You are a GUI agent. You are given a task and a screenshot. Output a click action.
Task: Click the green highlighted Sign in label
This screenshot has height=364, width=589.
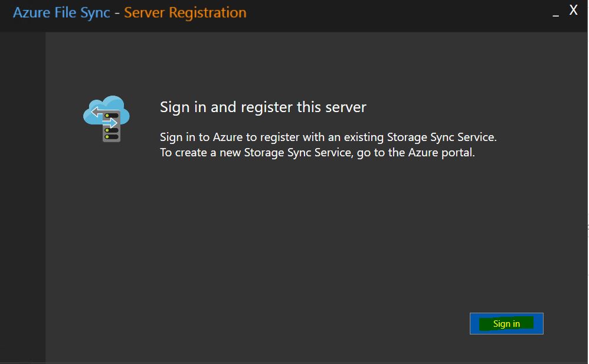506,323
